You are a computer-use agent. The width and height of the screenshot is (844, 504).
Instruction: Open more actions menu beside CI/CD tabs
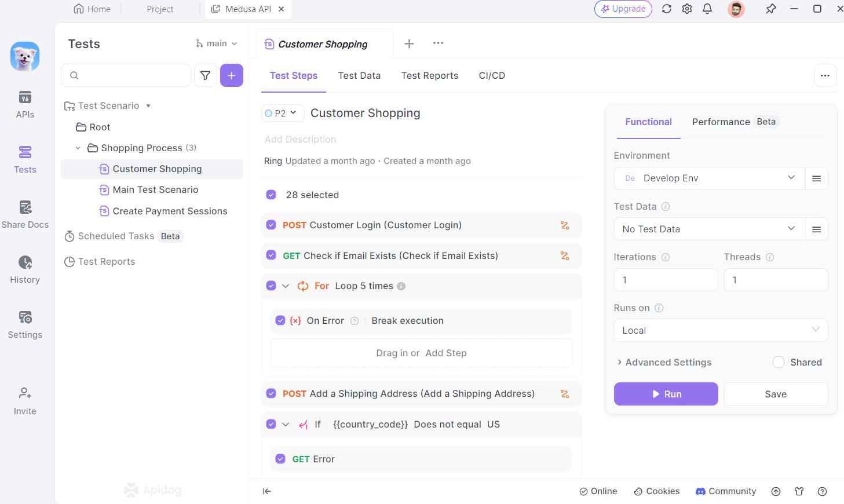click(x=825, y=75)
